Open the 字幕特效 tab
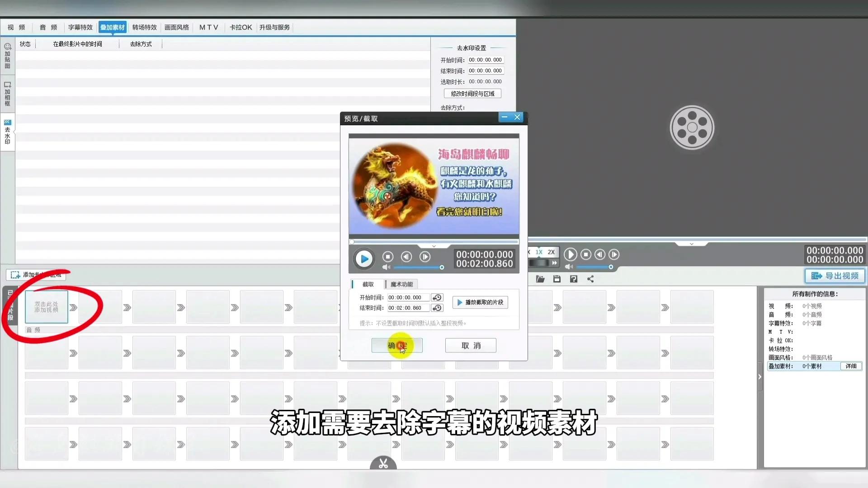 click(80, 27)
